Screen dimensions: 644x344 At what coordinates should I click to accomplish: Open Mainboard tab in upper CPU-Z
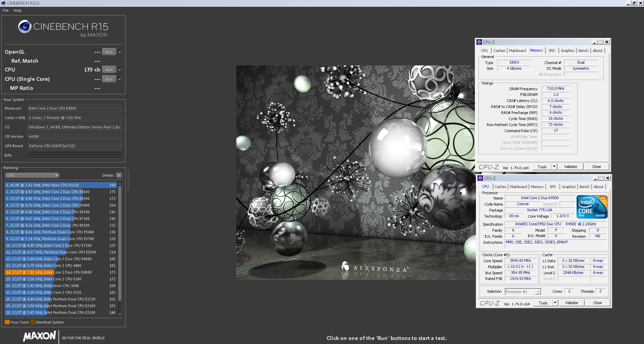click(517, 51)
